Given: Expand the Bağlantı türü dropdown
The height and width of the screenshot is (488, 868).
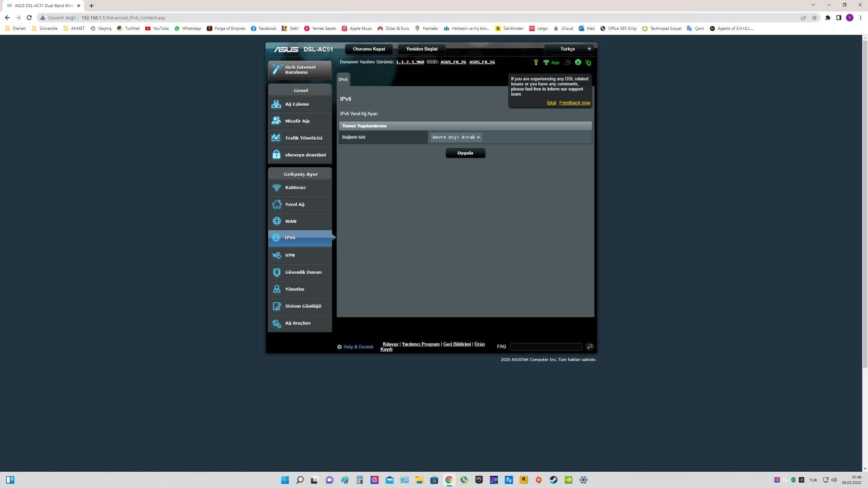Looking at the screenshot, I should pyautogui.click(x=456, y=137).
